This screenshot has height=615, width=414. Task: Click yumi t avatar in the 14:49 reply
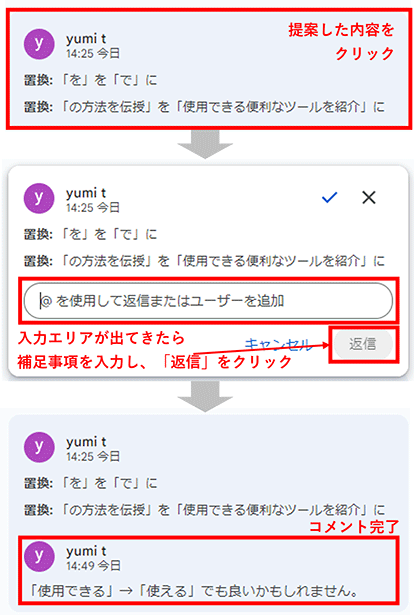coord(39,556)
